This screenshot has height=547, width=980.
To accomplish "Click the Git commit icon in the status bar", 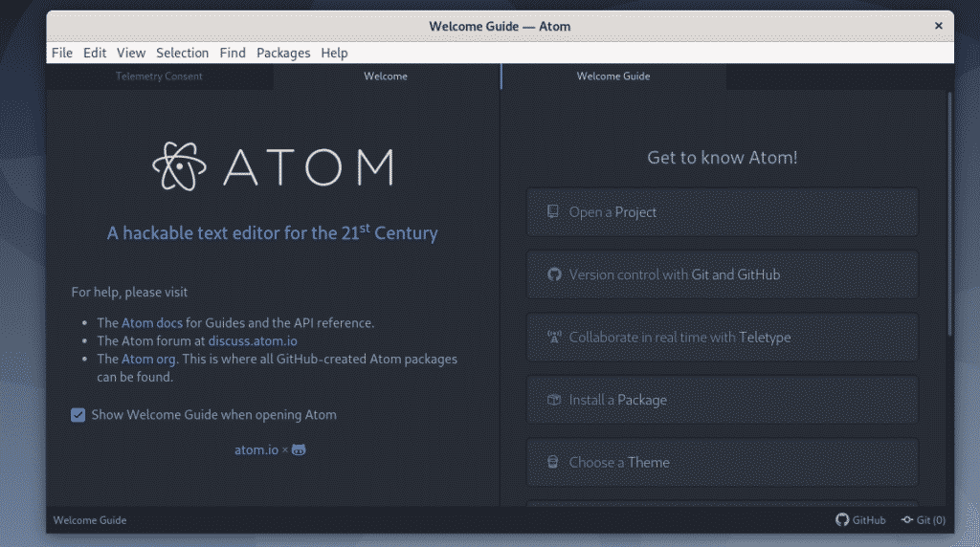I will click(x=907, y=519).
